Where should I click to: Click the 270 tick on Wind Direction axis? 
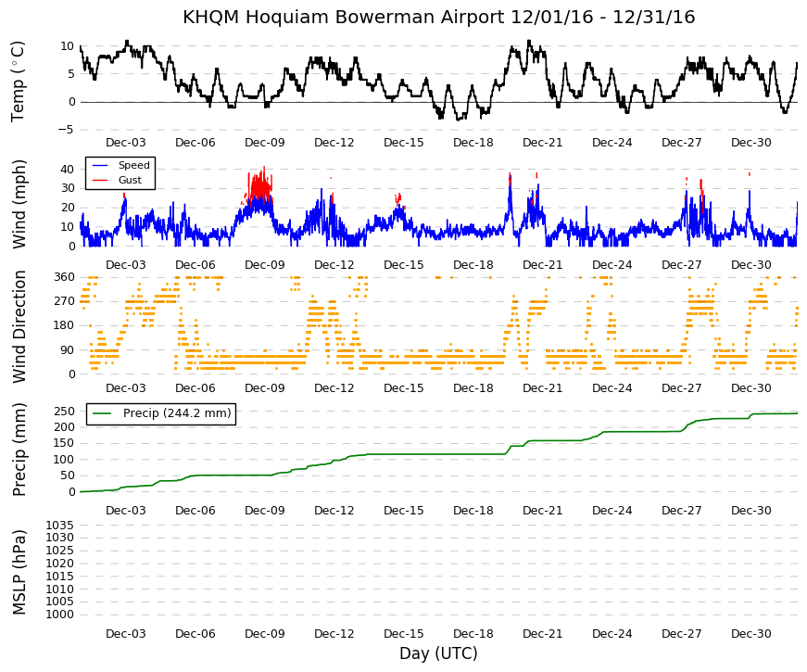pos(64,302)
